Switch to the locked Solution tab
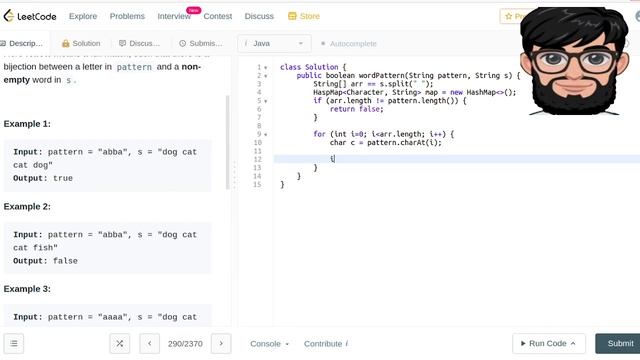 point(81,43)
